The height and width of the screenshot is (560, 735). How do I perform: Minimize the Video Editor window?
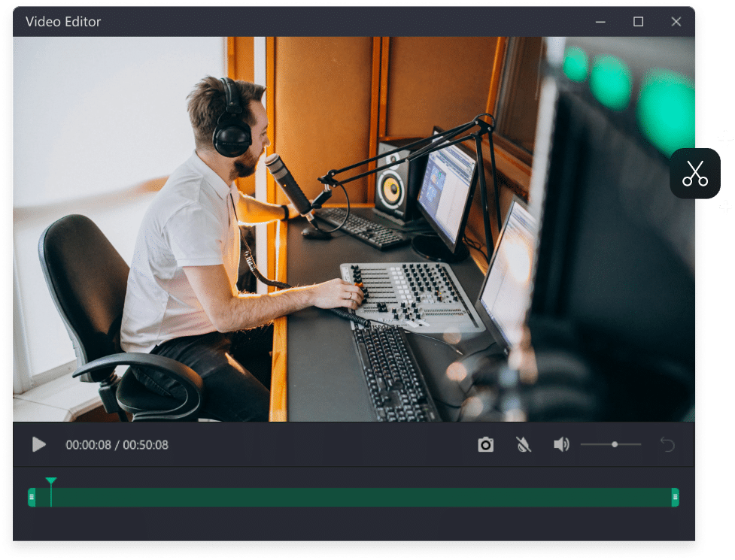[600, 22]
